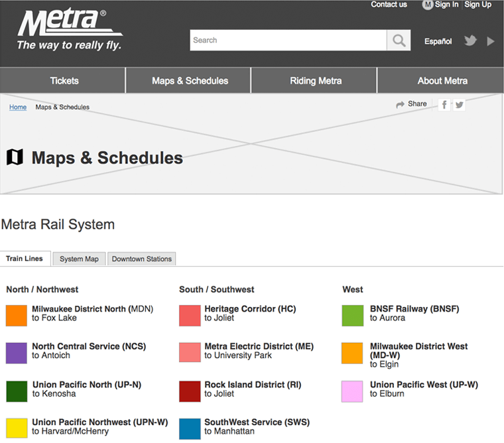504x443 pixels.
Task: Share the page via the Facebook icon
Action: click(444, 105)
